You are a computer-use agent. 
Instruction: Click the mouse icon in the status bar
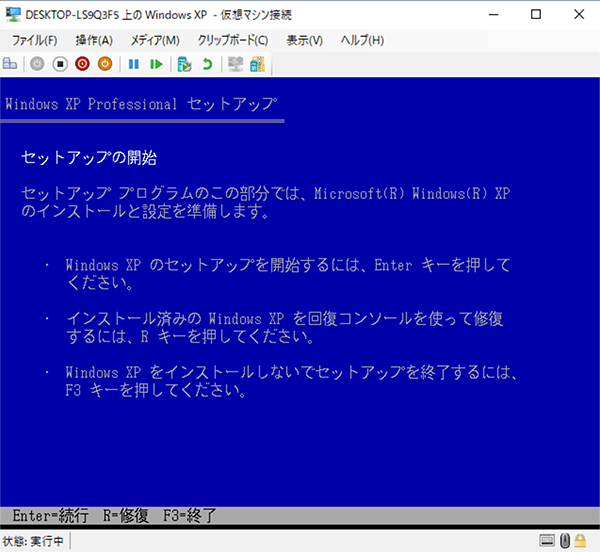pyautogui.click(x=564, y=541)
